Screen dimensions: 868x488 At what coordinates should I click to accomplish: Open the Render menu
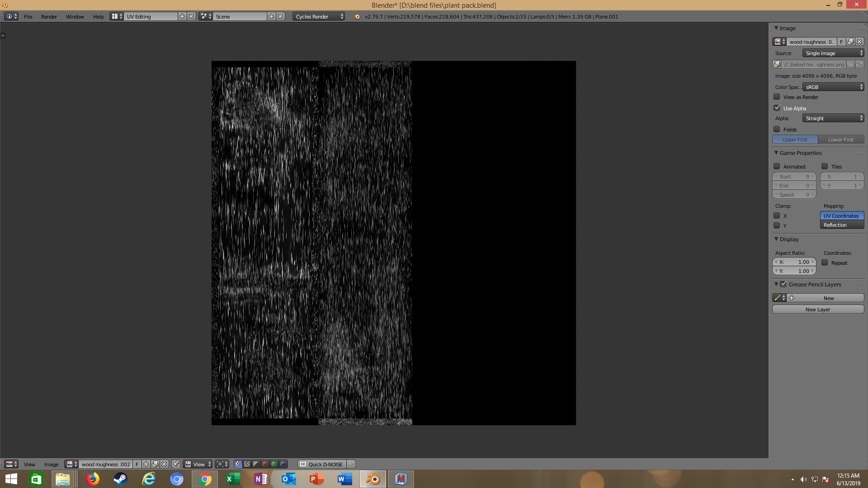click(x=49, y=17)
